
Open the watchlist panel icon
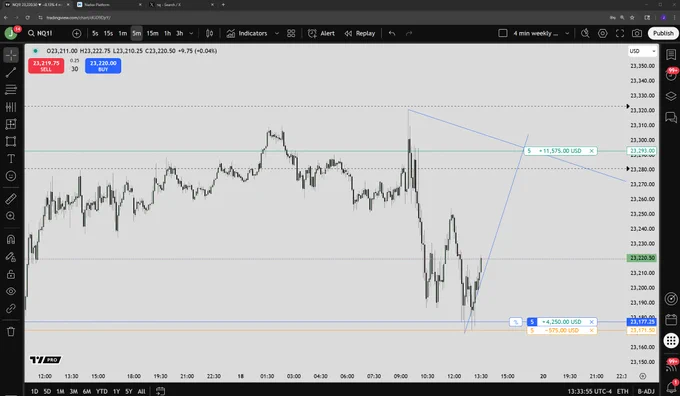click(671, 55)
